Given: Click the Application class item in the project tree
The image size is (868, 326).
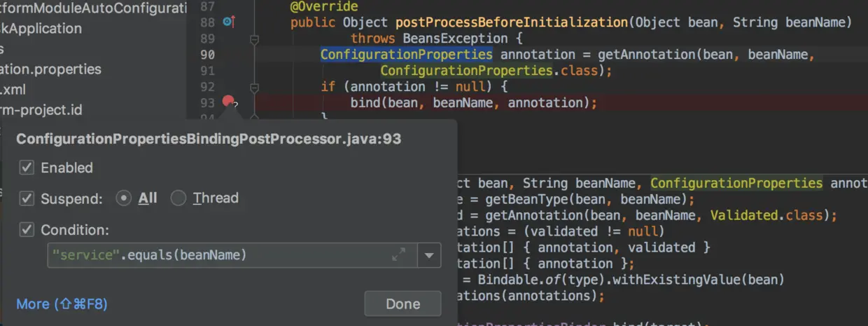Looking at the screenshot, I should coord(41,28).
